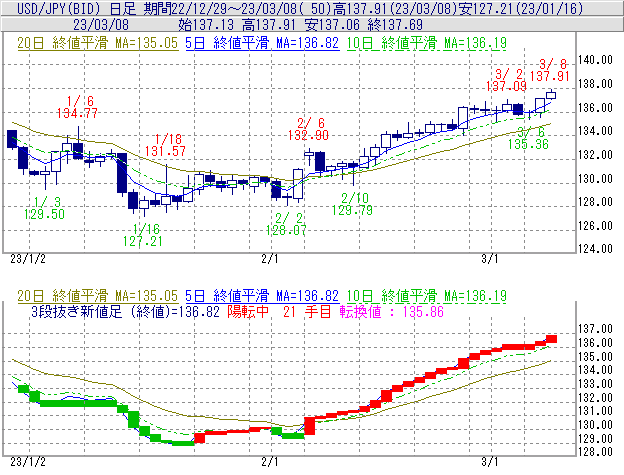The image size is (624, 475).
Task: Click the '5日 終値平滑 MA=136.82' label in upper chart
Action: point(262,43)
